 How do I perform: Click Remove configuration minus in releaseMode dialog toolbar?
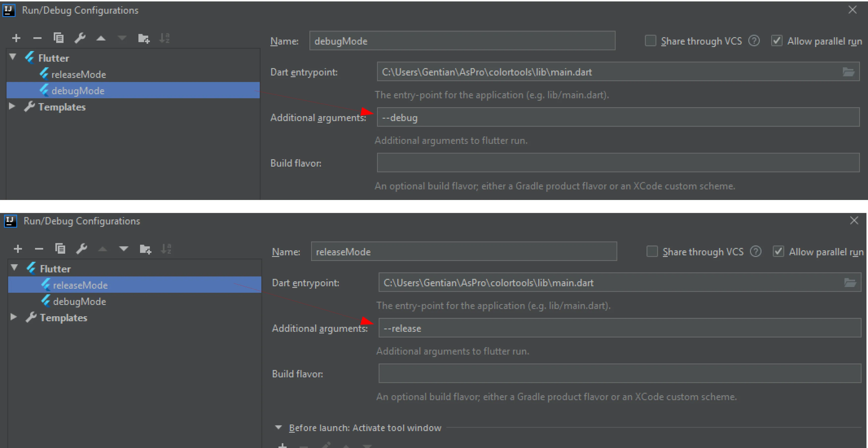(x=39, y=249)
